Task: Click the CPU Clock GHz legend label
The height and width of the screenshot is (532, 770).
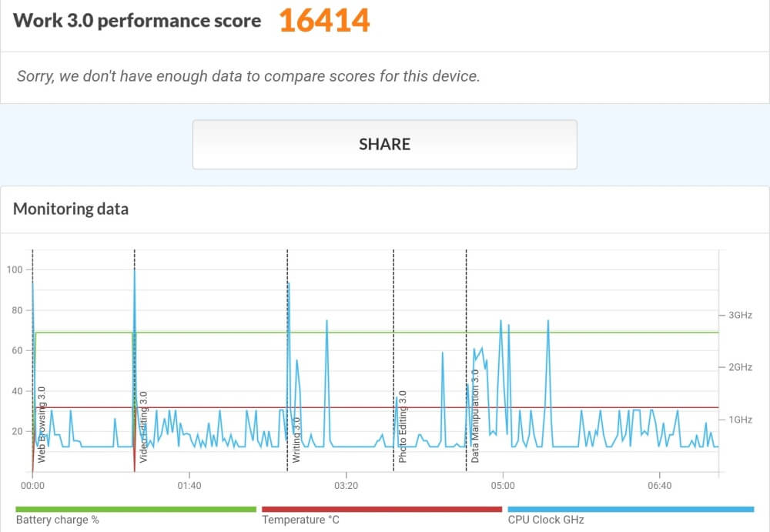Action: (546, 520)
